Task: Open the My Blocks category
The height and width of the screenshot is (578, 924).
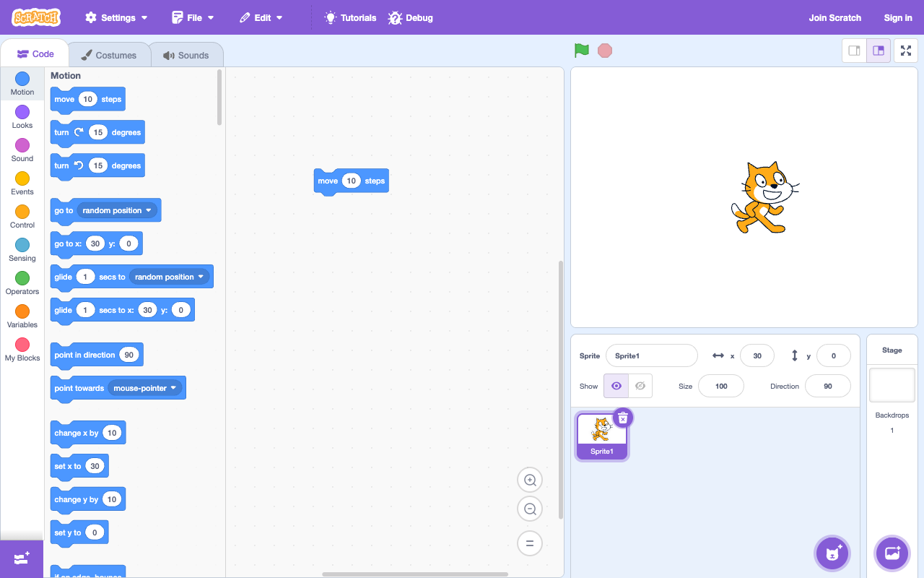Action: pyautogui.click(x=22, y=350)
